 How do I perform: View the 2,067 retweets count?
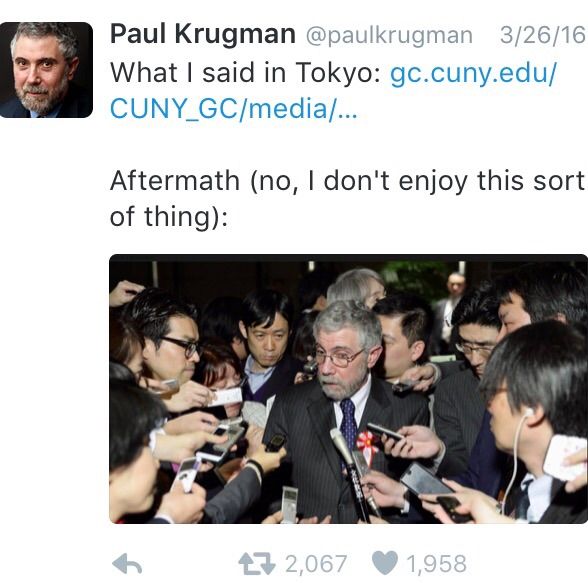pos(316,564)
